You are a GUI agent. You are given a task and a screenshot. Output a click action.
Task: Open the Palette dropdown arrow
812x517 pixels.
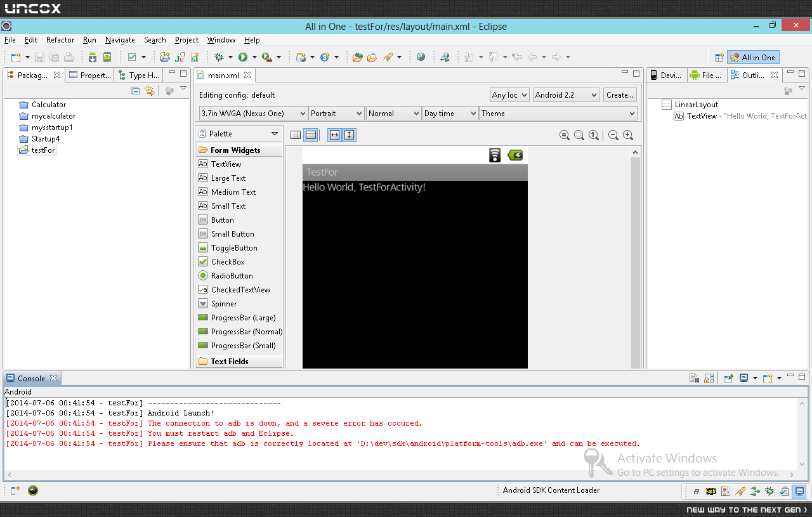pyautogui.click(x=275, y=134)
